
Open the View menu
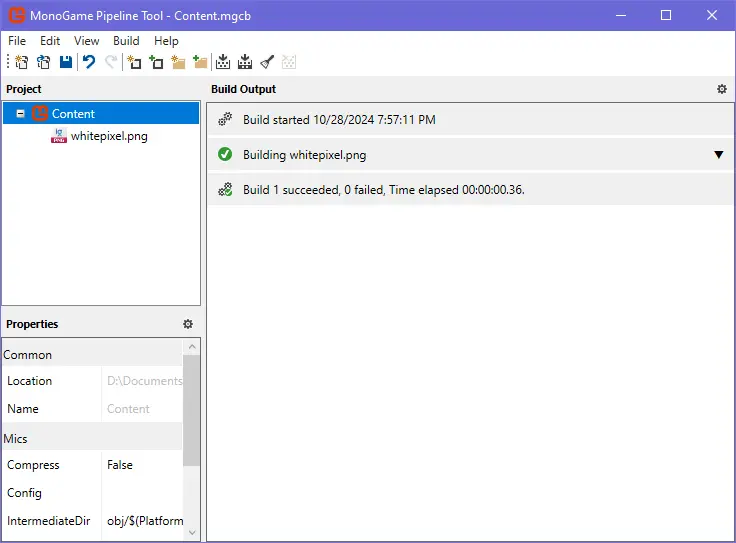coord(86,41)
